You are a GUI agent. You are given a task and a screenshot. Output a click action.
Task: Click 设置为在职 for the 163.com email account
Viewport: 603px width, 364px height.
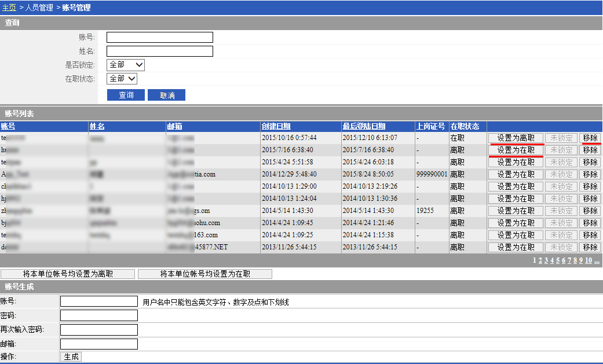coord(516,236)
